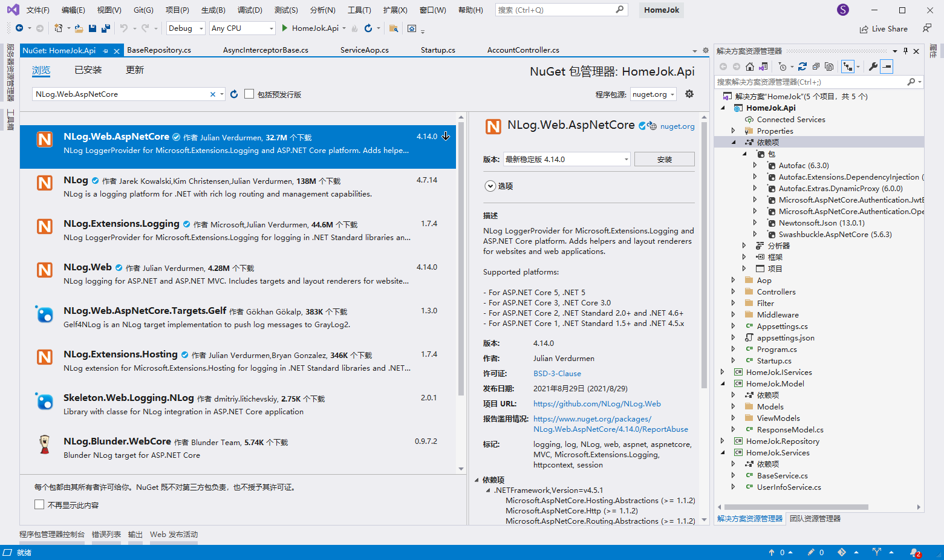Screen dimensions: 944x560
Task: Switch to the Startup.cs editor tab
Action: coord(438,50)
